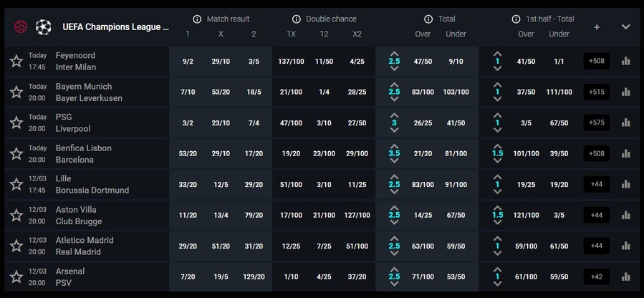The width and height of the screenshot is (644, 298).
Task: Open Total market info icon
Action: pyautogui.click(x=428, y=19)
